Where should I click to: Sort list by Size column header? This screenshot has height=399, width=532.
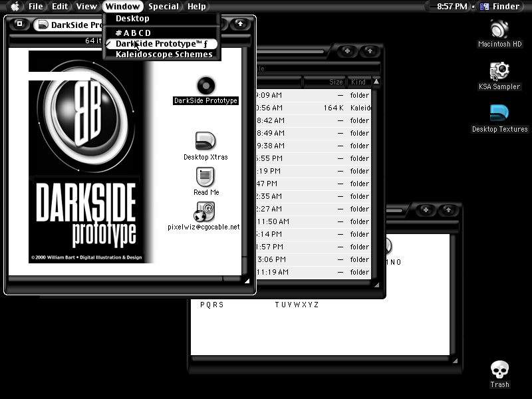(325, 82)
